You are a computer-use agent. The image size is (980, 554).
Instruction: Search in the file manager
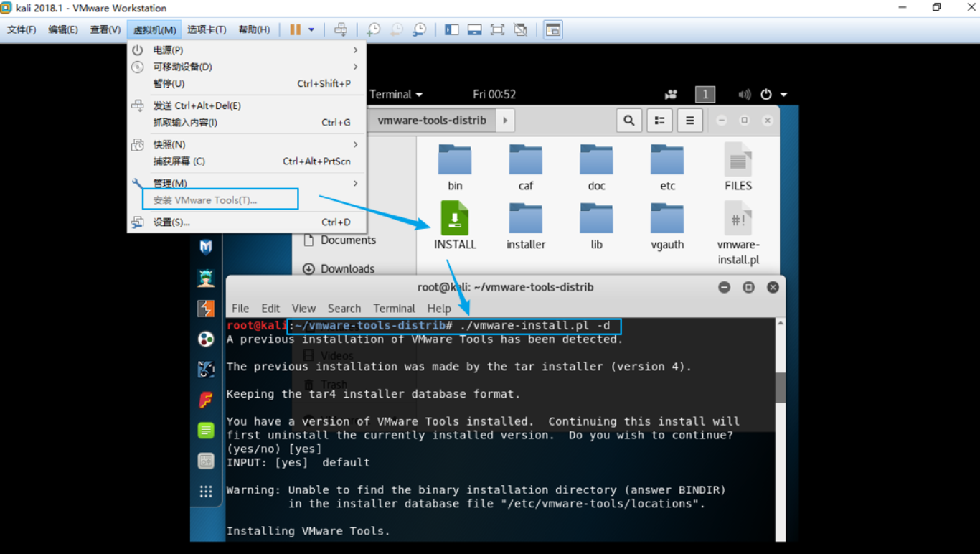(x=629, y=121)
